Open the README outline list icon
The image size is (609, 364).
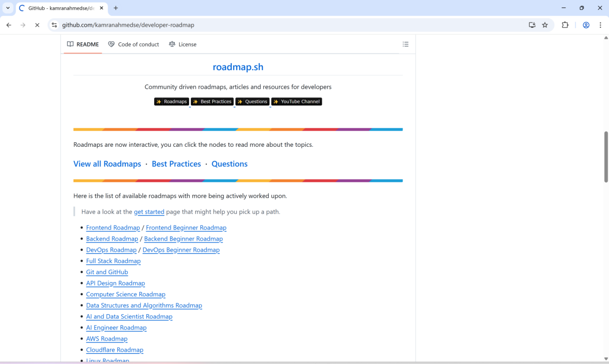(405, 44)
